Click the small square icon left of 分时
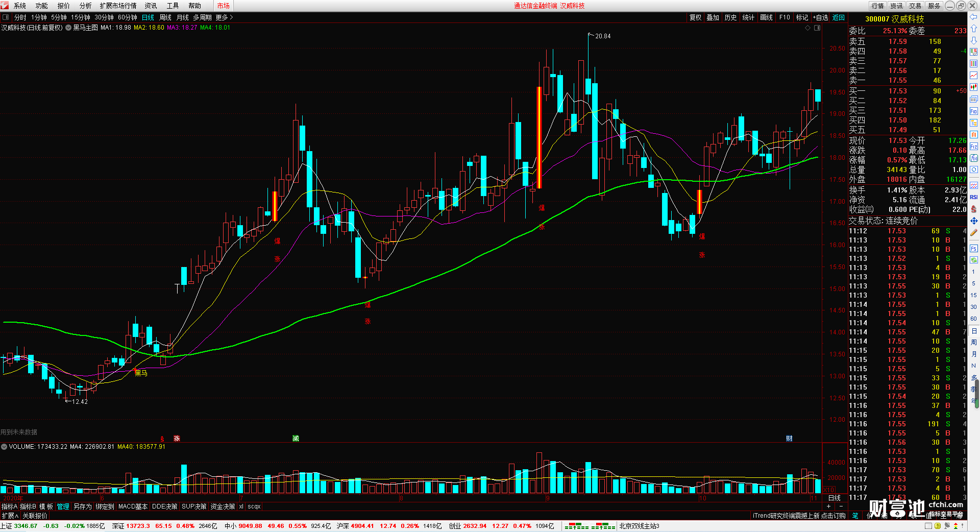This screenshot has height=532, width=980. click(x=6, y=17)
